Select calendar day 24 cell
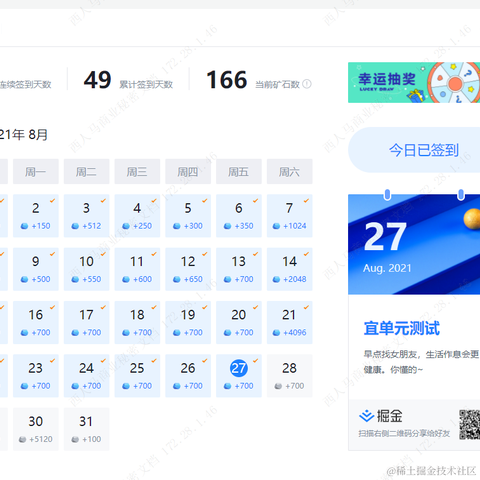 [86, 376]
